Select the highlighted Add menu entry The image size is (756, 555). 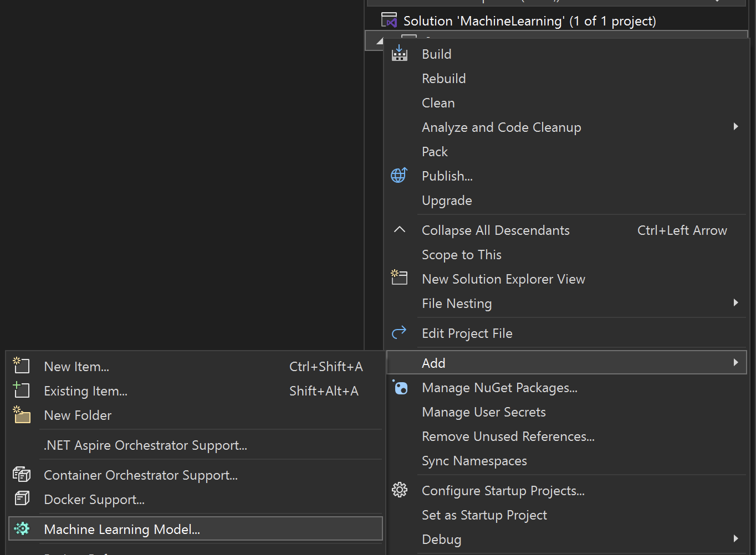(566, 363)
